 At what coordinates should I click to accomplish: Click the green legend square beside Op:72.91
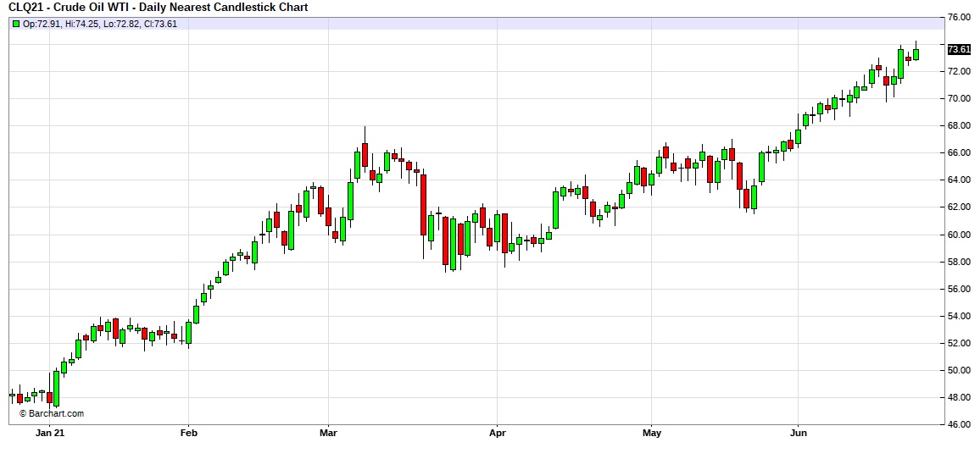(x=15, y=24)
